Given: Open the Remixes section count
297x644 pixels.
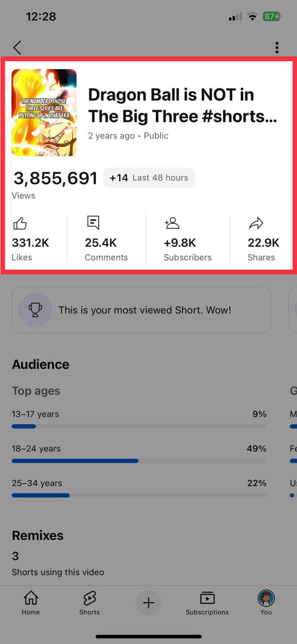Looking at the screenshot, I should point(16,556).
